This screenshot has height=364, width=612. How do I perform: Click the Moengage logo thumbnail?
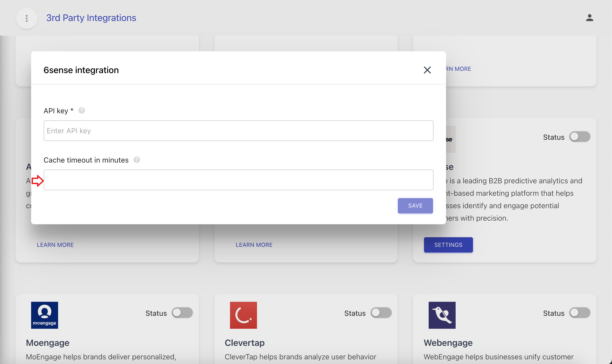[45, 315]
